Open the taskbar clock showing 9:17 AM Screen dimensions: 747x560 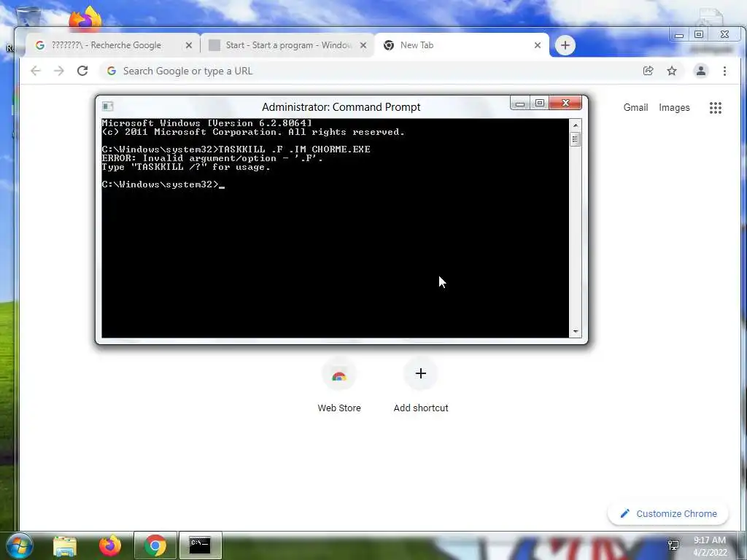click(710, 546)
